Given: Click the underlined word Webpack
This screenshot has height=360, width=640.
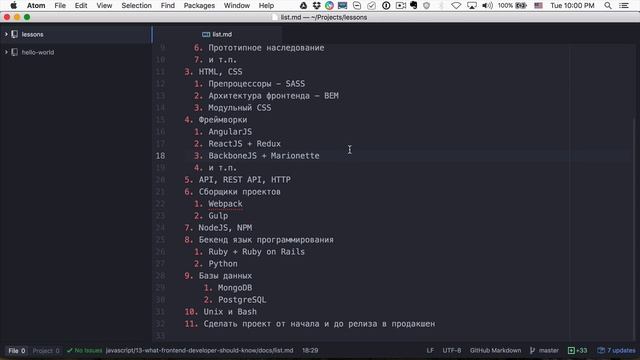Looking at the screenshot, I should (225, 204).
